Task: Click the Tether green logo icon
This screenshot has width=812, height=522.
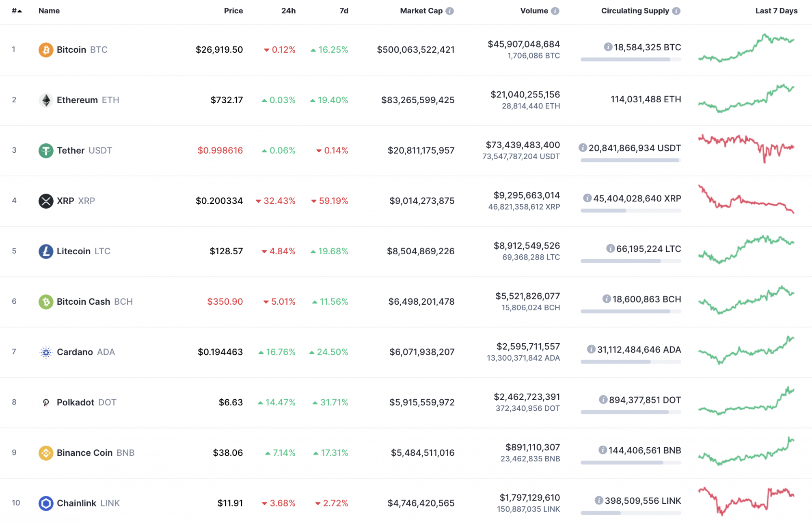Action: click(x=46, y=151)
